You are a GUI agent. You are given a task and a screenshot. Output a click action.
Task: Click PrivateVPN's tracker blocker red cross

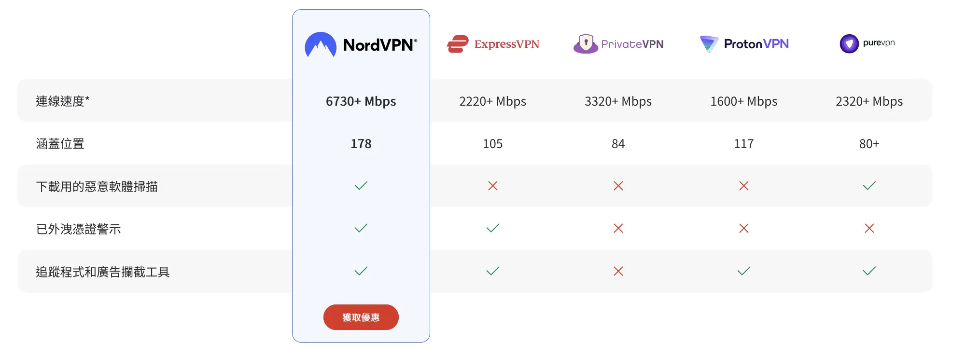[618, 271]
